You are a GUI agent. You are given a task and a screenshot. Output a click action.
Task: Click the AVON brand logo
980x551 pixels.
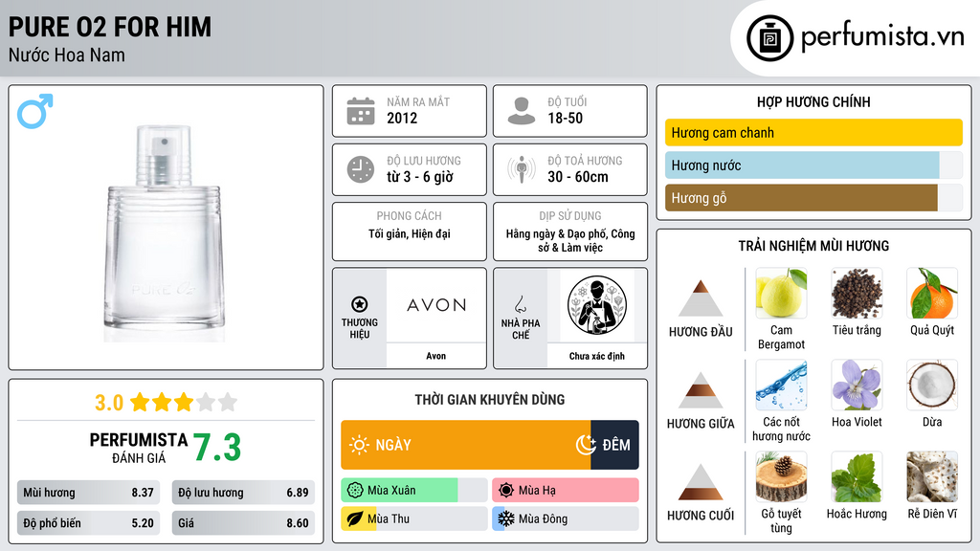coord(436,305)
